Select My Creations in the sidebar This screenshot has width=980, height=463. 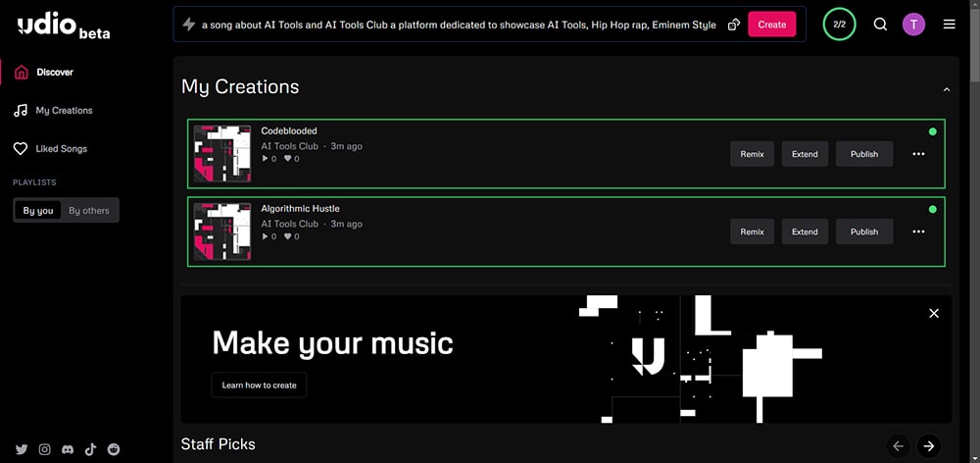(64, 111)
